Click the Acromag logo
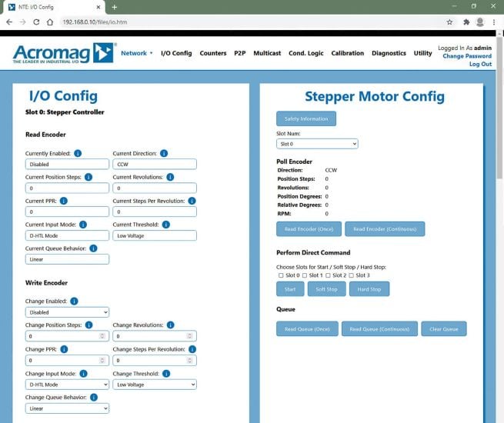This screenshot has height=423, width=504. [63, 55]
